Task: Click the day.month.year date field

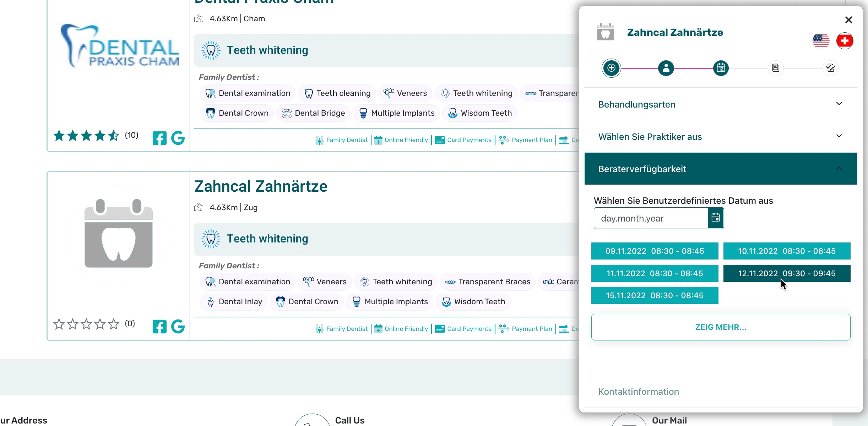Action: coord(651,218)
